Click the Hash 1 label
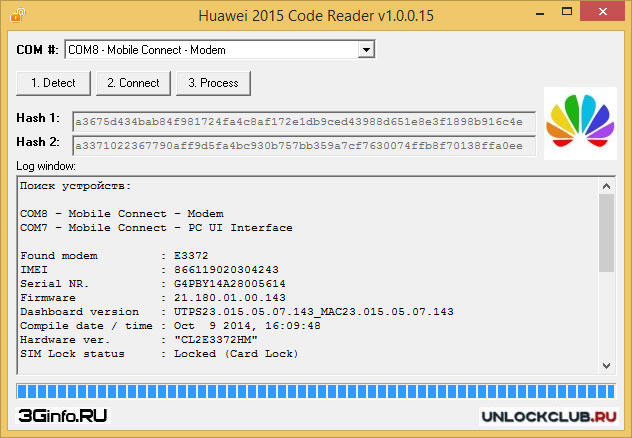The image size is (632, 438). coord(38,118)
